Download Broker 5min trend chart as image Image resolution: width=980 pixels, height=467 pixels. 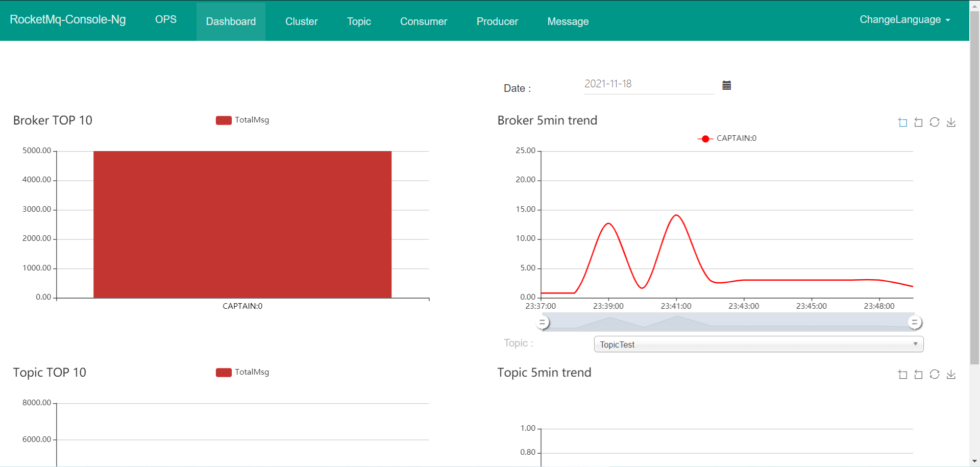tap(951, 122)
